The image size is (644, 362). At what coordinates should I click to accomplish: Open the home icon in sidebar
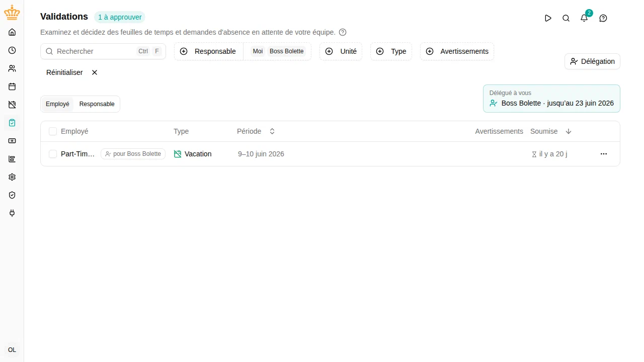click(12, 32)
